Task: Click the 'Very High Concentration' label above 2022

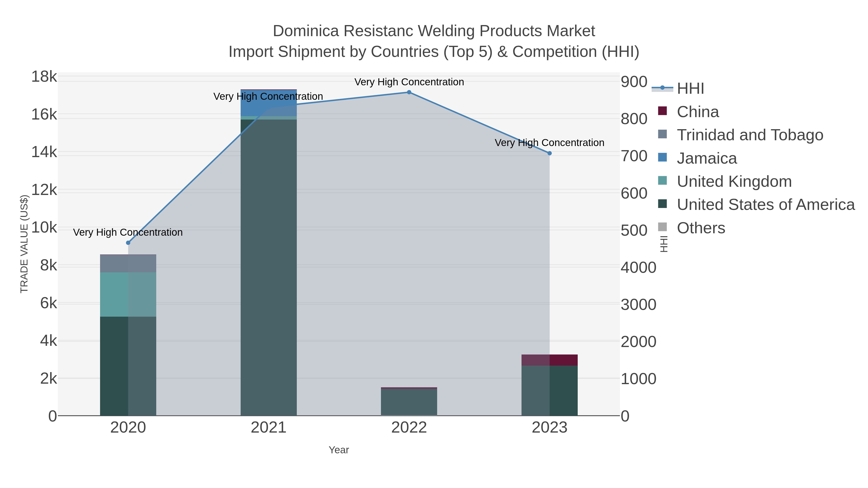Action: (409, 82)
